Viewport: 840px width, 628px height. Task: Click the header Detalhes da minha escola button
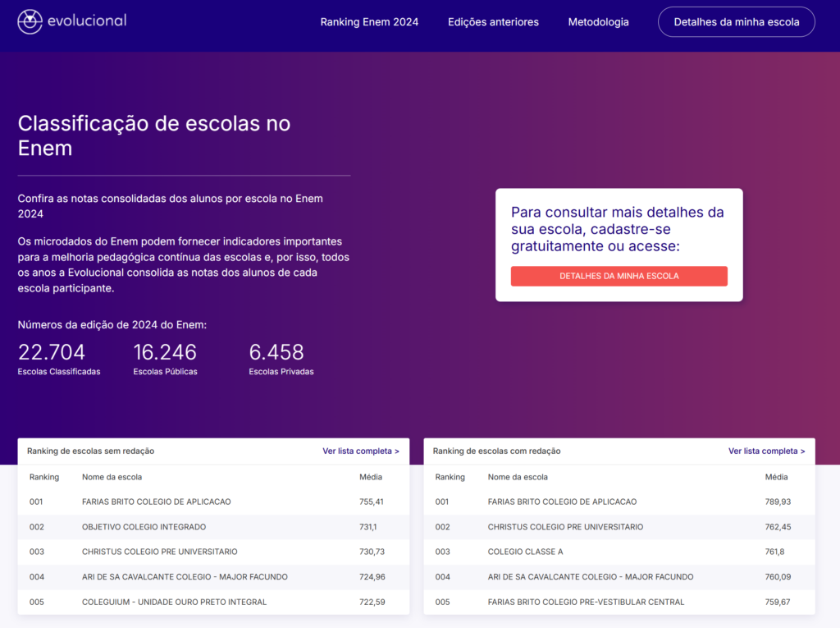pos(736,22)
